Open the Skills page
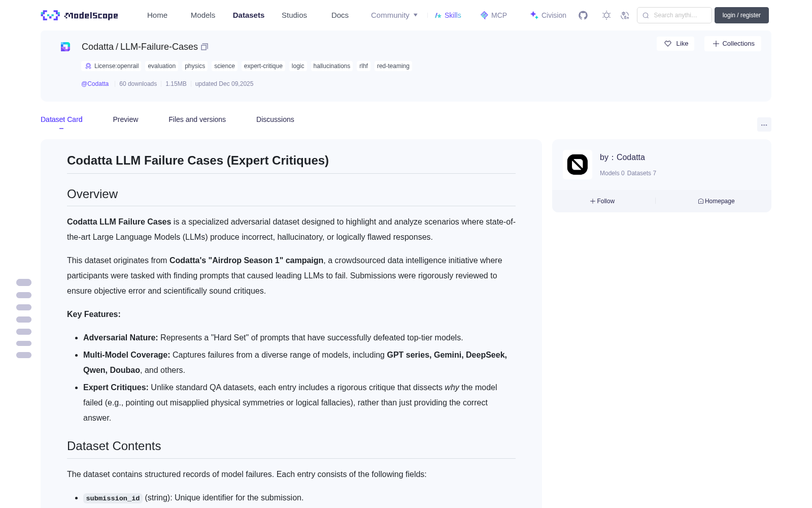 click(448, 15)
